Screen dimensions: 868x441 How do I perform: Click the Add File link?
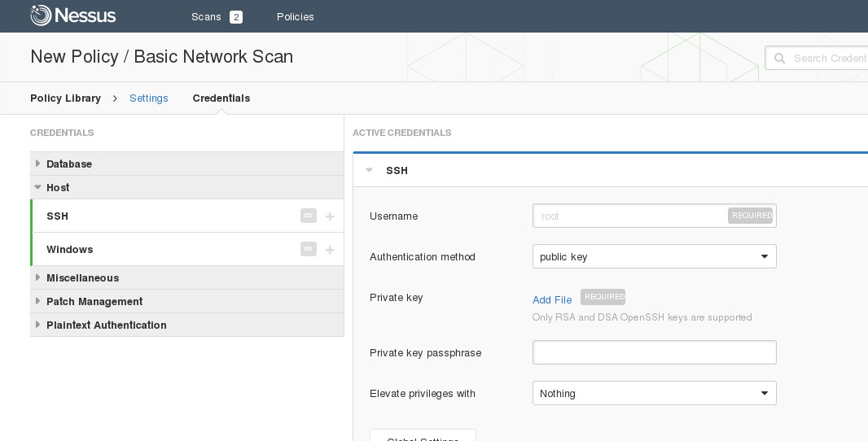tap(552, 299)
